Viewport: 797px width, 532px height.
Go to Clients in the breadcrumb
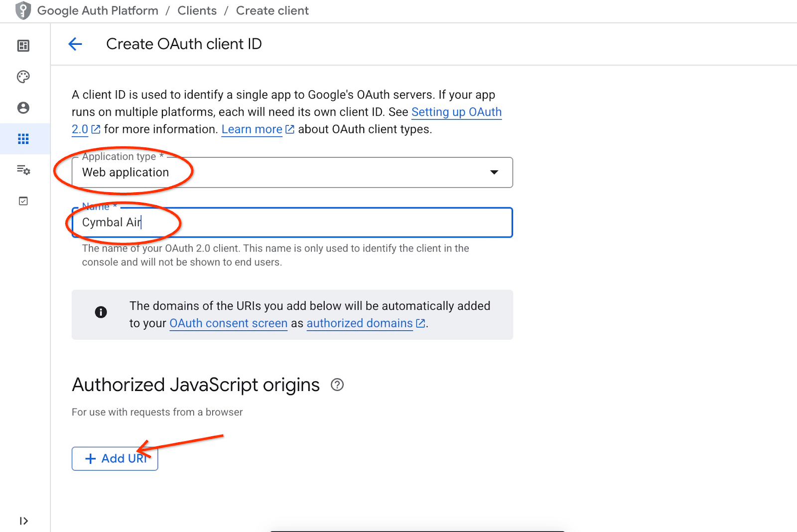(x=197, y=10)
